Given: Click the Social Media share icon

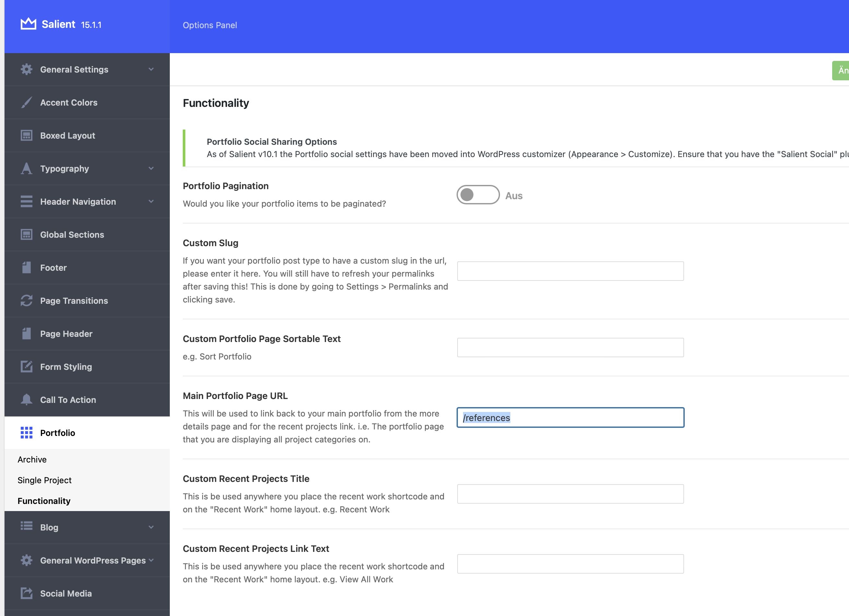Looking at the screenshot, I should click(x=26, y=593).
